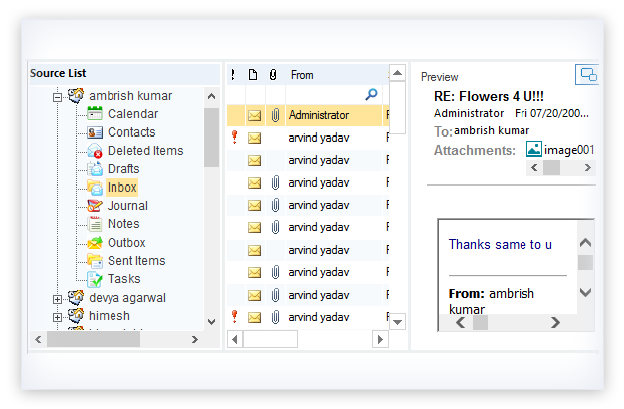Open the Calendar folder under ambrish kumar
Image resolution: width=624 pixels, height=409 pixels.
(133, 114)
